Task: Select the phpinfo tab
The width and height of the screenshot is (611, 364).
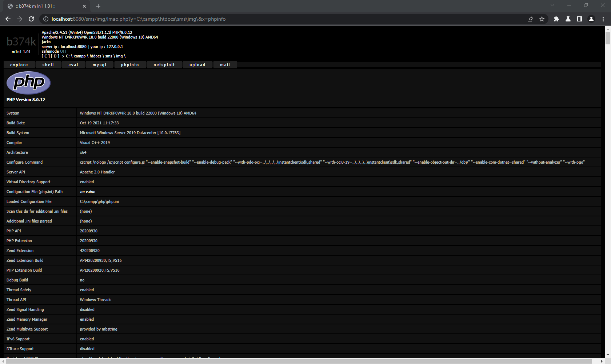Action: coord(130,65)
